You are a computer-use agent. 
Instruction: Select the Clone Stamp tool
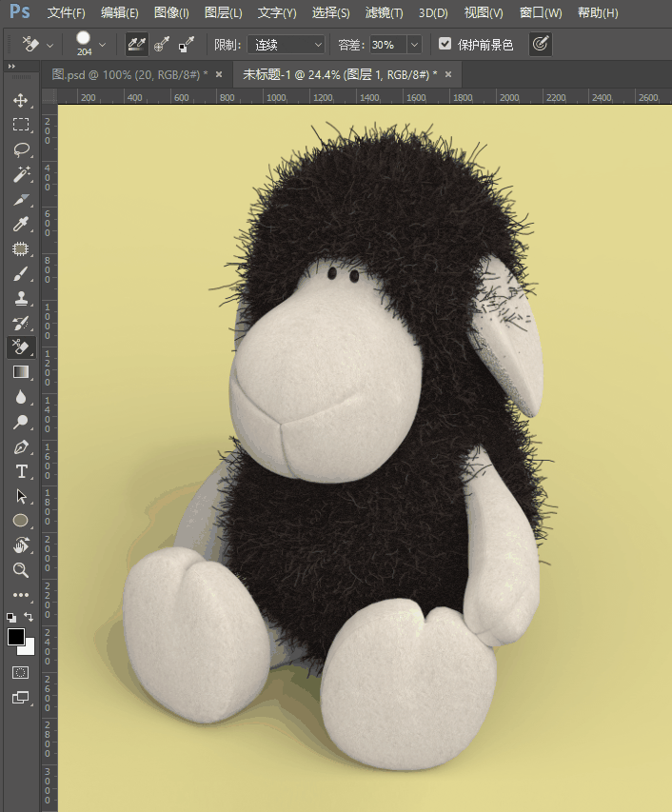coord(20,298)
